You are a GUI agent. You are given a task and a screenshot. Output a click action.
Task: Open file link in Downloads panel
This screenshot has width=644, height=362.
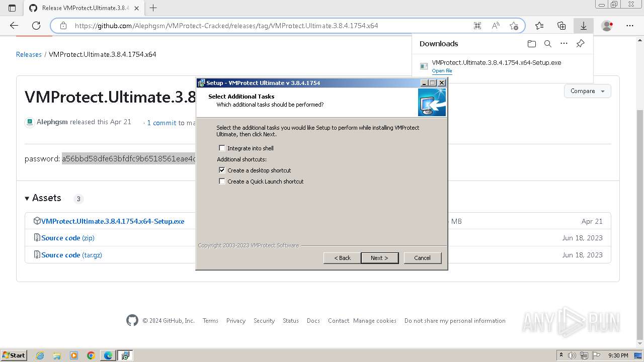442,71
